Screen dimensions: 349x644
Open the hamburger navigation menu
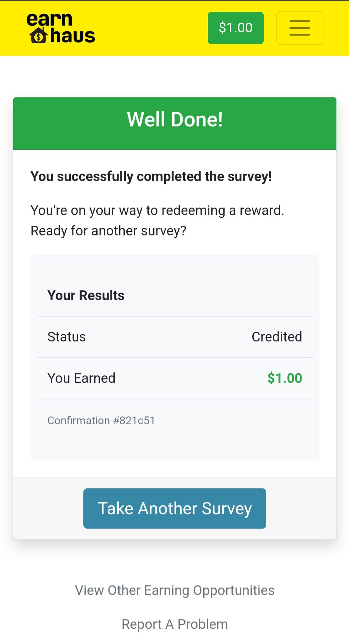[300, 28]
